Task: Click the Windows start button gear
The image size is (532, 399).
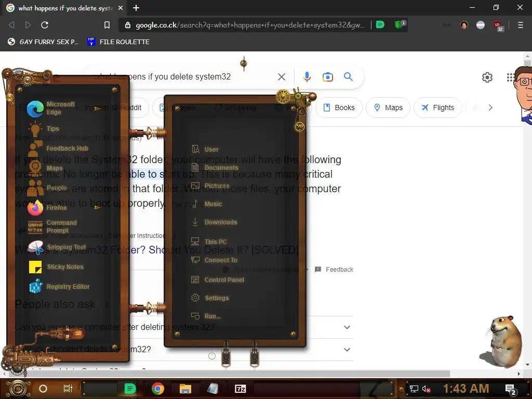Action: click(x=18, y=389)
